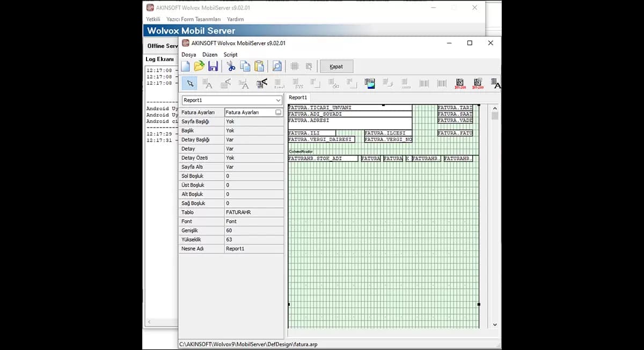Edit the Alt Boşluk value field

[x=253, y=195]
